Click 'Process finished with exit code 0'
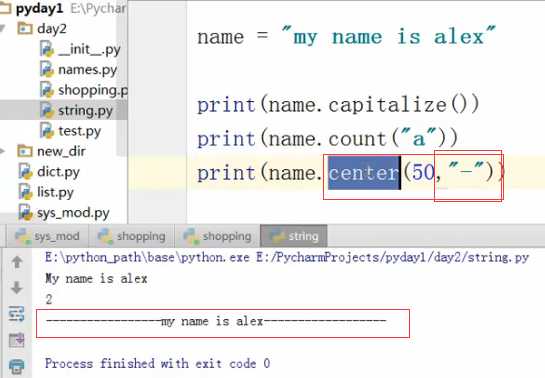 click(x=157, y=364)
